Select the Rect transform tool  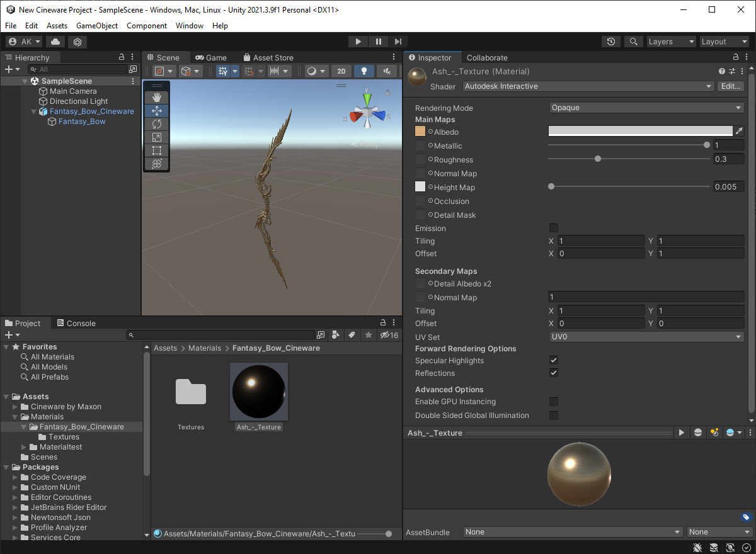point(157,150)
